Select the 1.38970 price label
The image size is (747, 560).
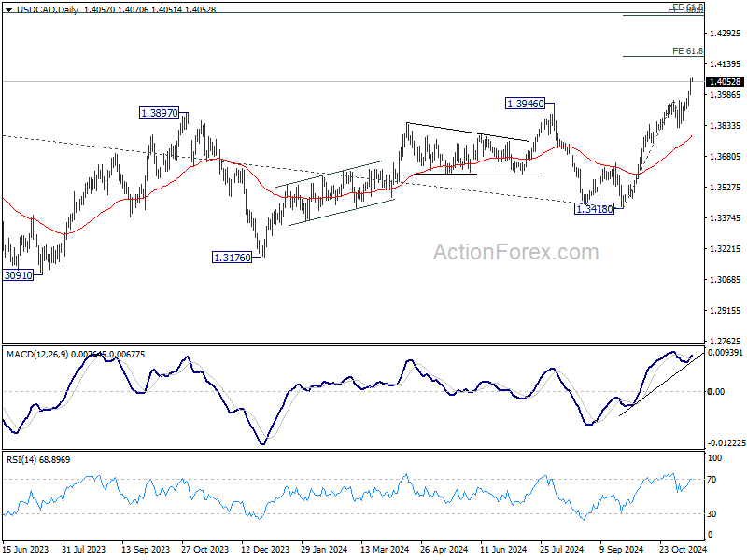pos(159,113)
